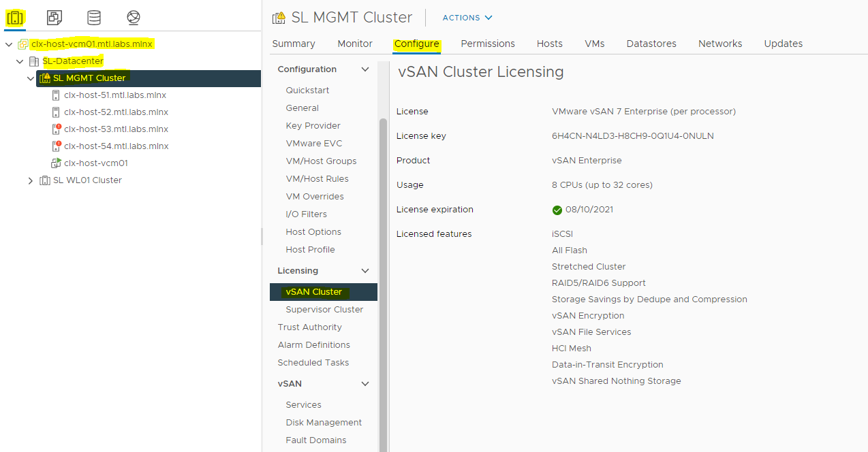
Task: Open the VMware EVC settings
Action: (314, 144)
